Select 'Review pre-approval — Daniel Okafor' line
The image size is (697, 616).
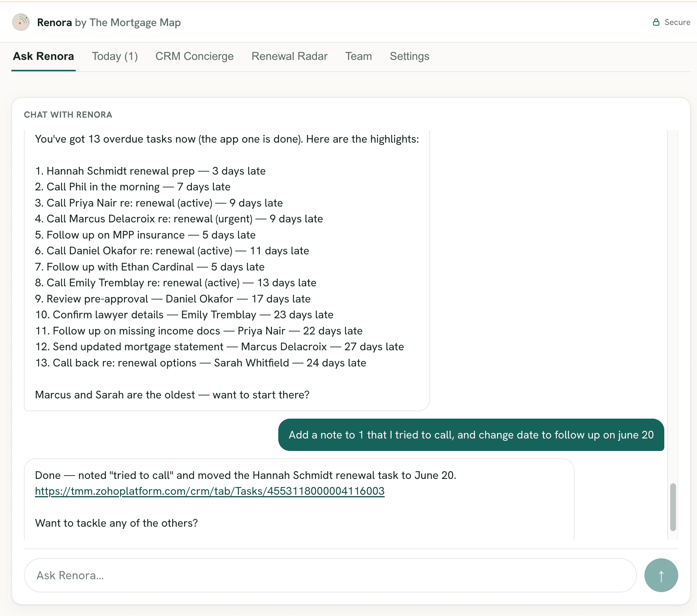click(173, 299)
